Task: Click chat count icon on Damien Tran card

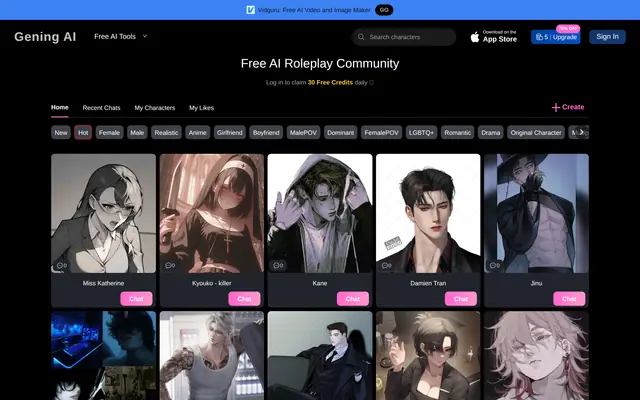Action: point(386,265)
